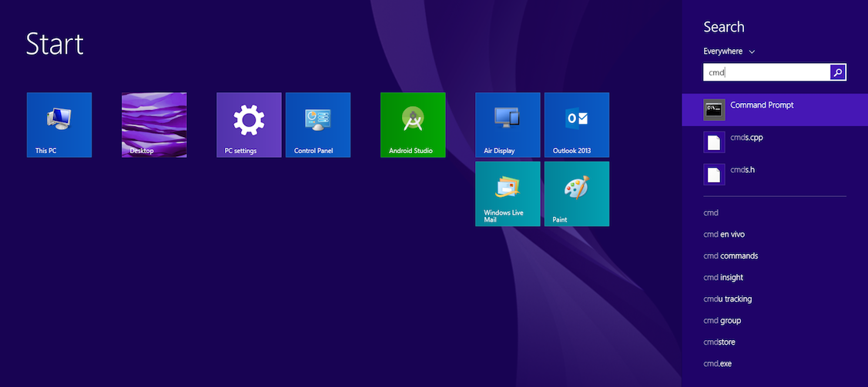Image resolution: width=868 pixels, height=387 pixels.
Task: Open the Windows Live Mail tile
Action: pos(508,194)
